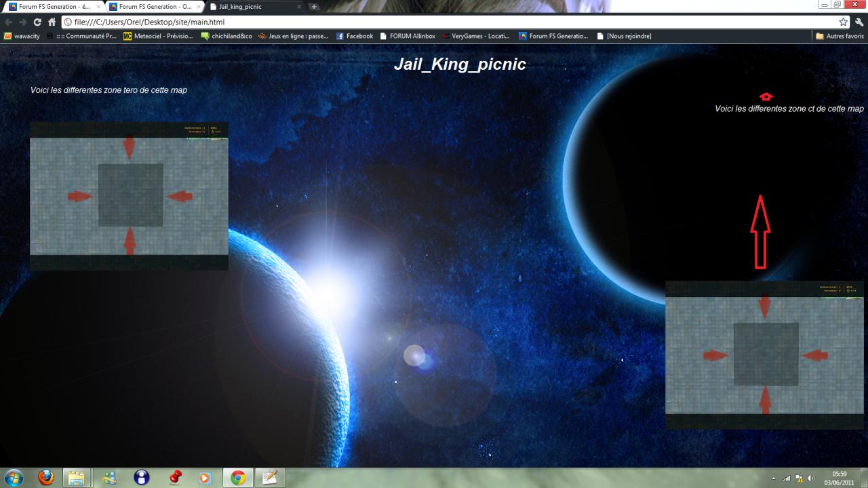The width and height of the screenshot is (868, 488).
Task: Restore down the Chrome window
Action: pyautogui.click(x=839, y=4)
